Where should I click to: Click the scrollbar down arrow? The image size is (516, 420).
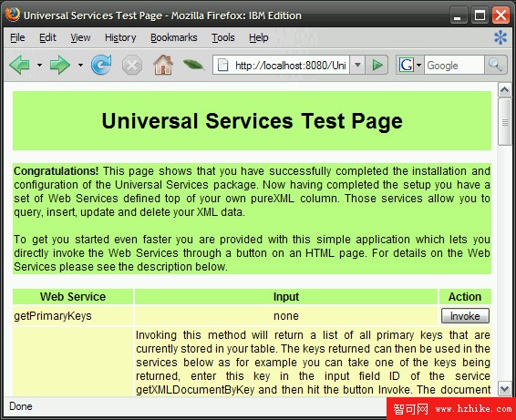point(504,389)
